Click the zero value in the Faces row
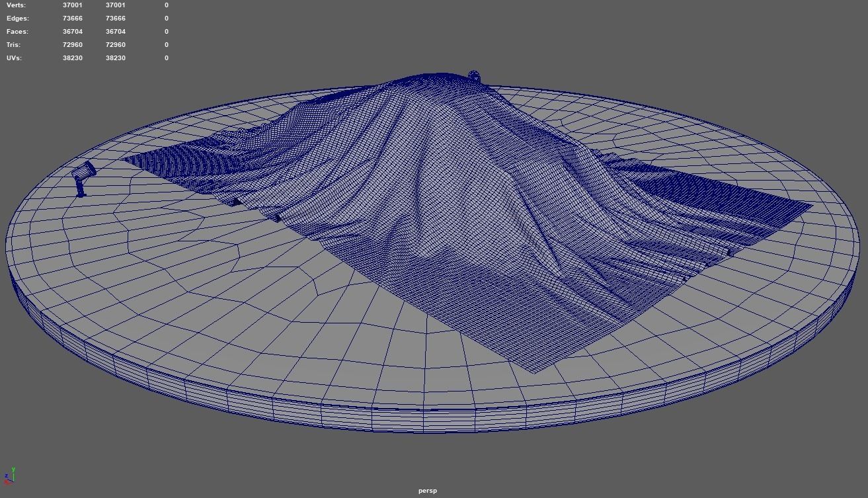This screenshot has width=868, height=498. pos(167,32)
